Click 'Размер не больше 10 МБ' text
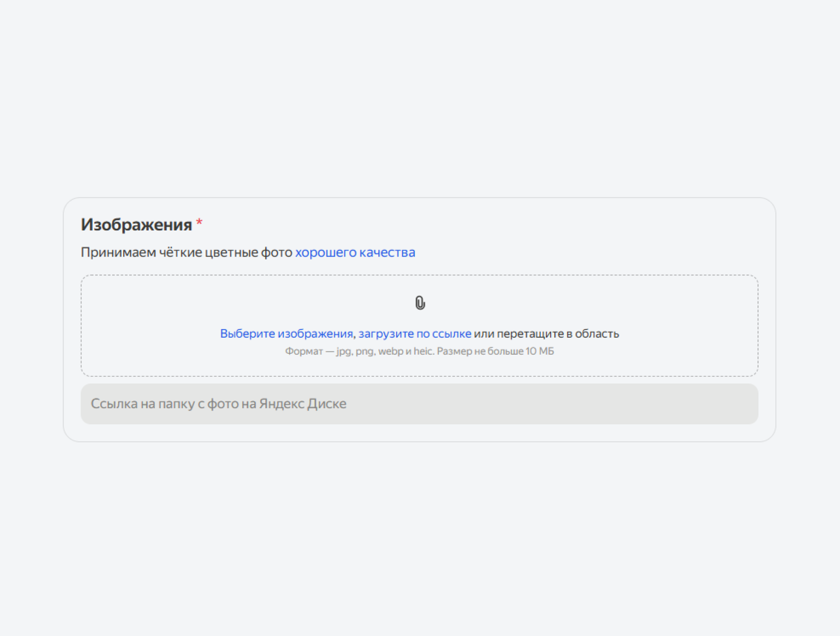Screen dimensions: 840x636 click(x=495, y=351)
